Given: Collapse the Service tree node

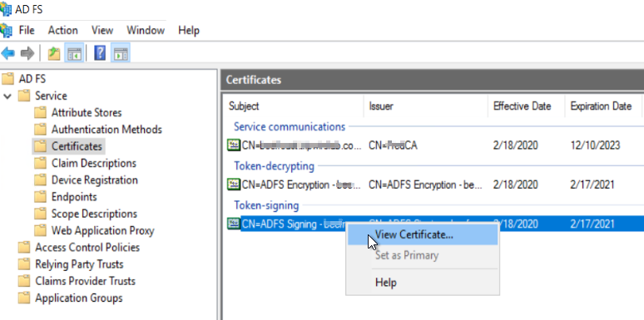Looking at the screenshot, I should click(7, 96).
